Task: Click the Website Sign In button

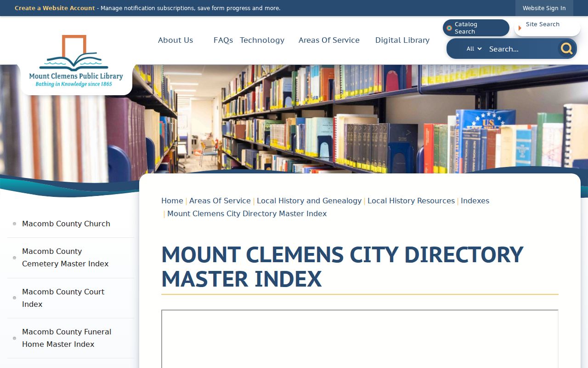Action: click(544, 8)
